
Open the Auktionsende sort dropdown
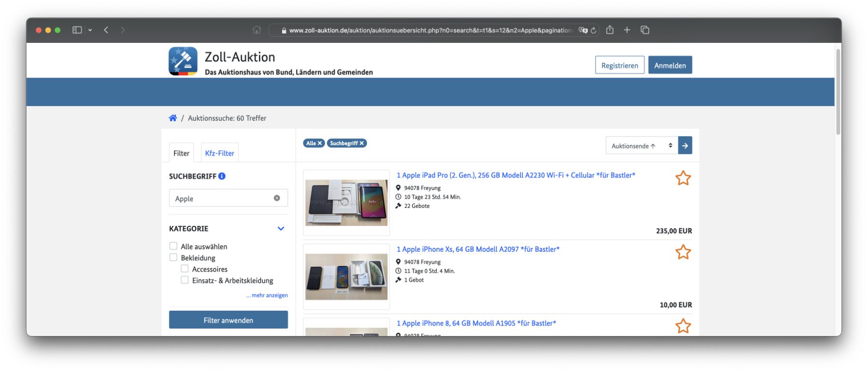tap(641, 146)
